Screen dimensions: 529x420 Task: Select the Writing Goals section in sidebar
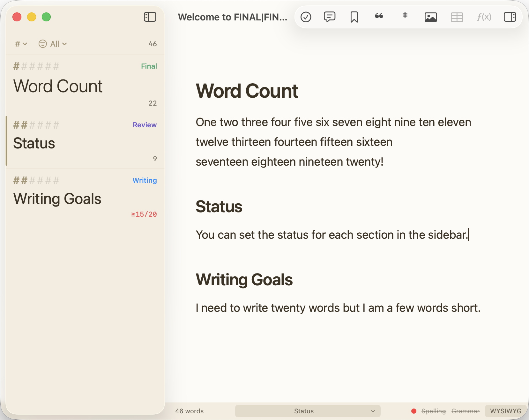coord(85,196)
